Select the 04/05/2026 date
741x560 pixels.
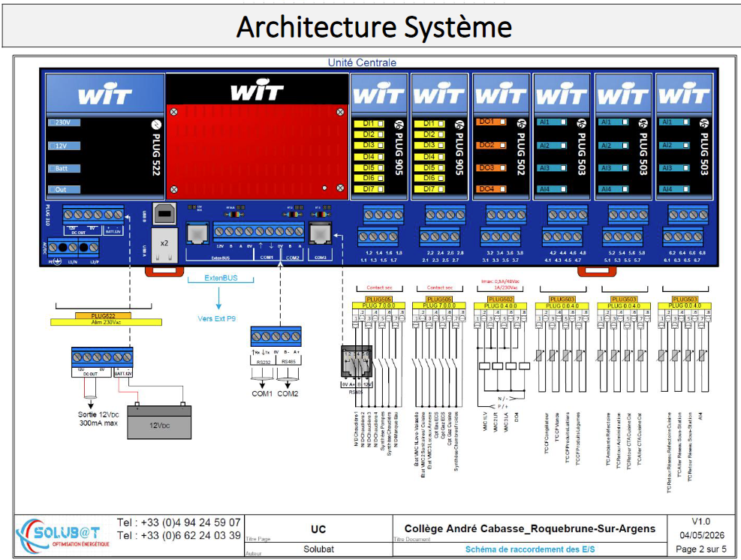(x=702, y=535)
